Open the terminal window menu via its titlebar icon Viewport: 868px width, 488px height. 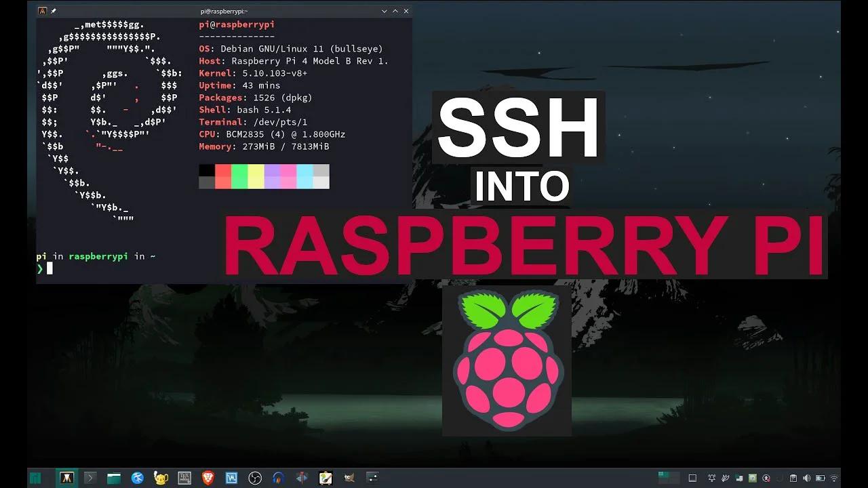pyautogui.click(x=41, y=11)
